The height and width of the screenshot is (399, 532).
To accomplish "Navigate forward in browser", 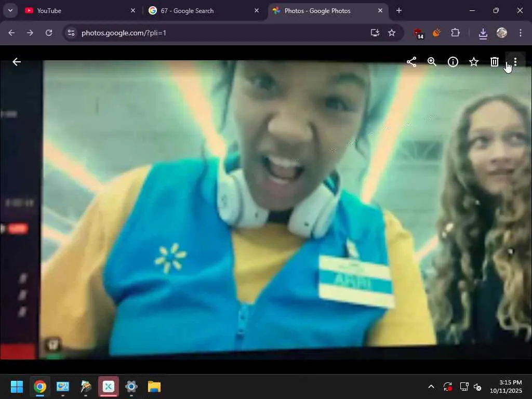I will pyautogui.click(x=30, y=33).
